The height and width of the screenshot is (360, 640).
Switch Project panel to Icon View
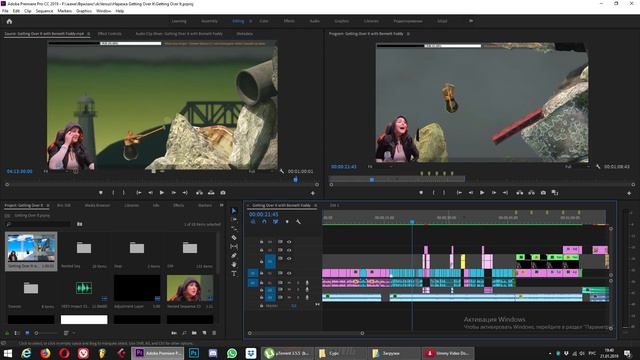(x=27, y=333)
